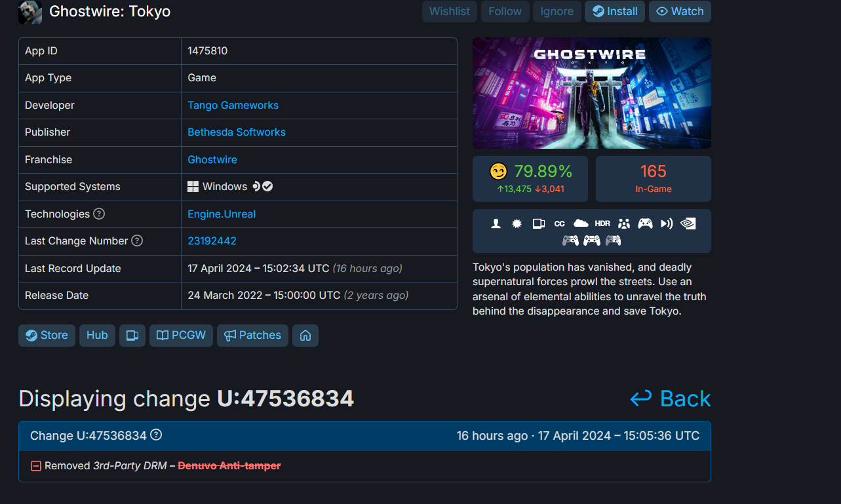Click the Ignore button
Viewport: 841px width, 504px height.
pos(557,11)
